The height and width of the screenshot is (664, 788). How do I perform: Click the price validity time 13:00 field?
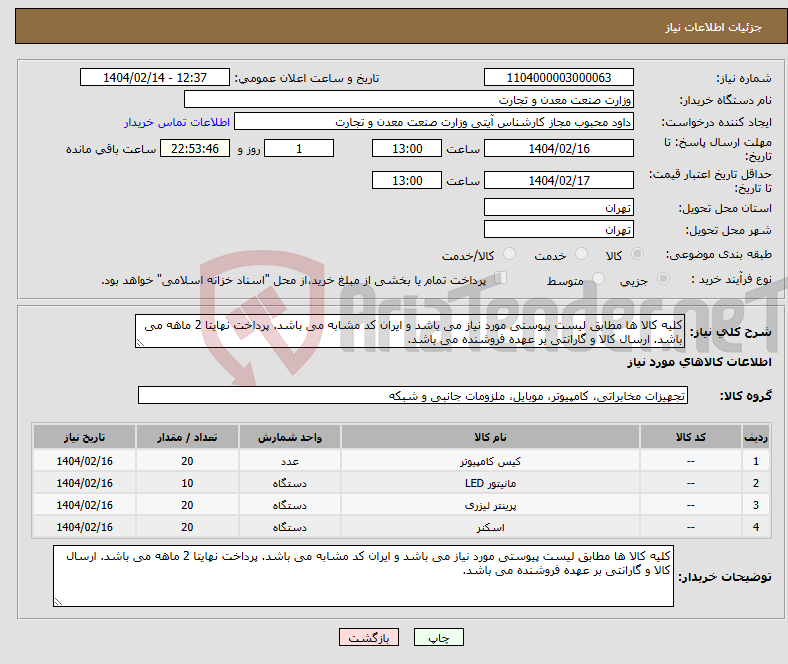(407, 180)
